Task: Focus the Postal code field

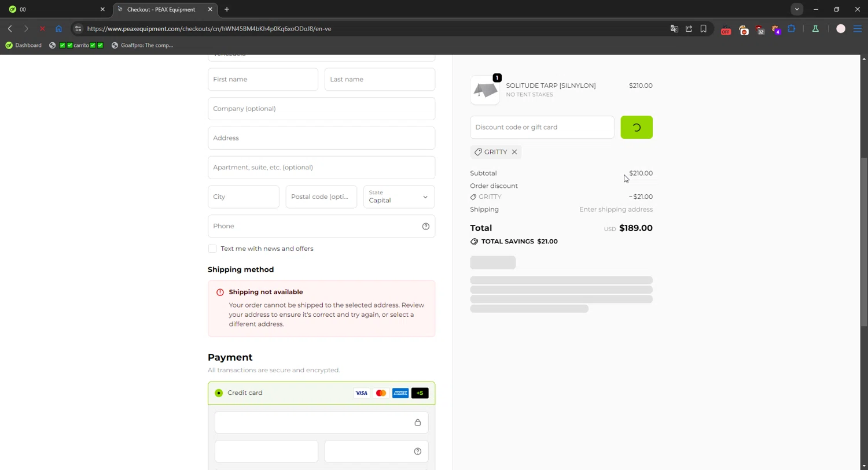Action: coord(321,197)
